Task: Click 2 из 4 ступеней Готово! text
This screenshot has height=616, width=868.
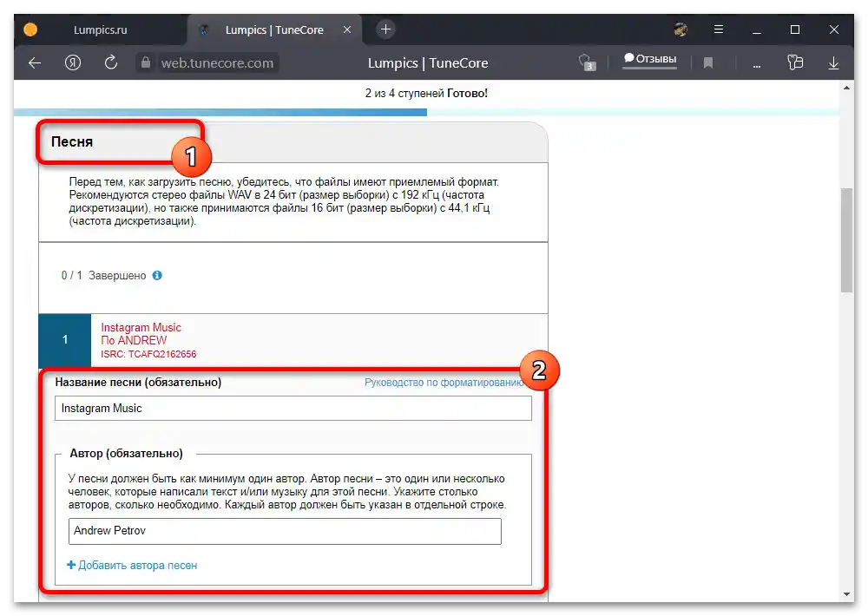Action: (x=426, y=93)
